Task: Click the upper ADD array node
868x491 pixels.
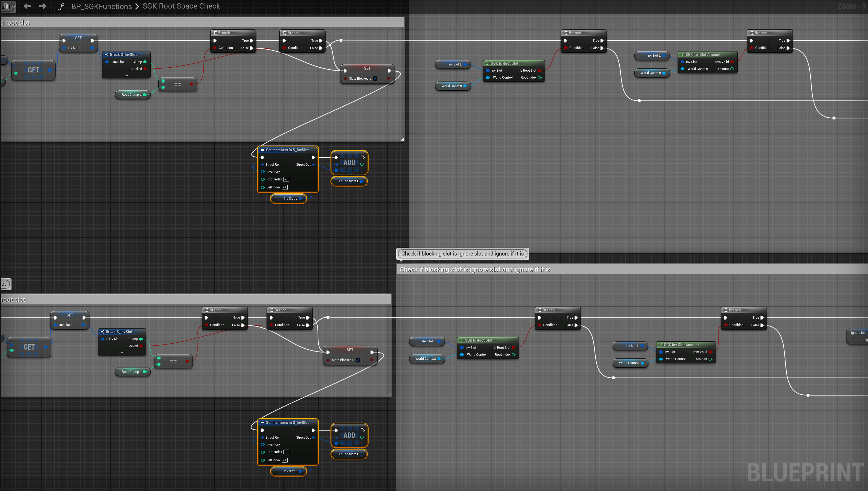Action: click(x=349, y=163)
